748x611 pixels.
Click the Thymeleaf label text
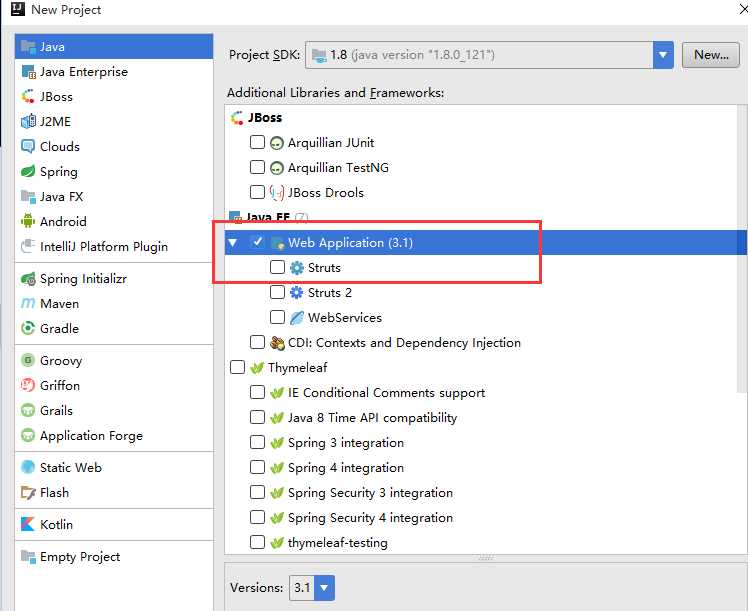pos(298,367)
